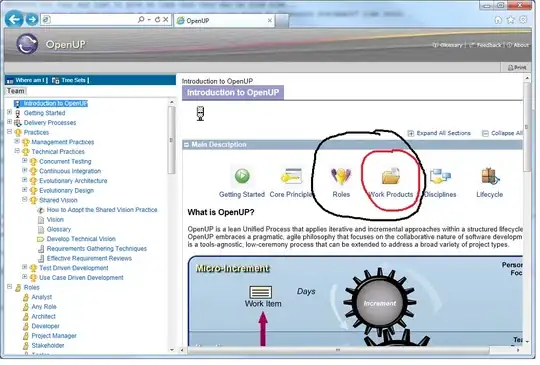This screenshot has width=540, height=365.
Task: Select the Team tab in the navigation pane
Action: click(x=16, y=91)
